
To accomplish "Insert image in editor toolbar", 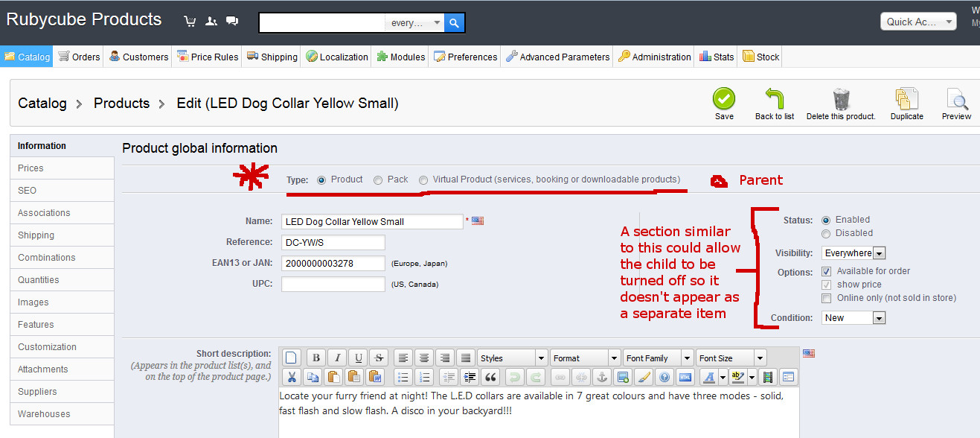I will tap(623, 377).
